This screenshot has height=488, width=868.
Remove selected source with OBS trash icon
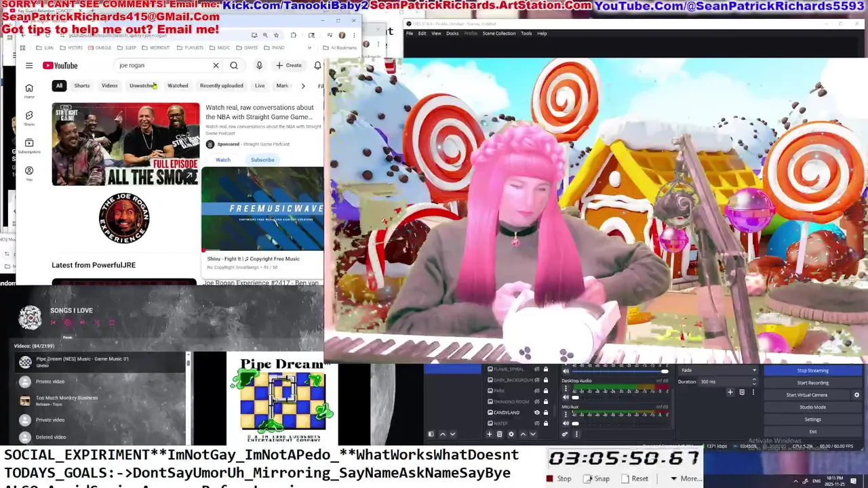pos(500,434)
